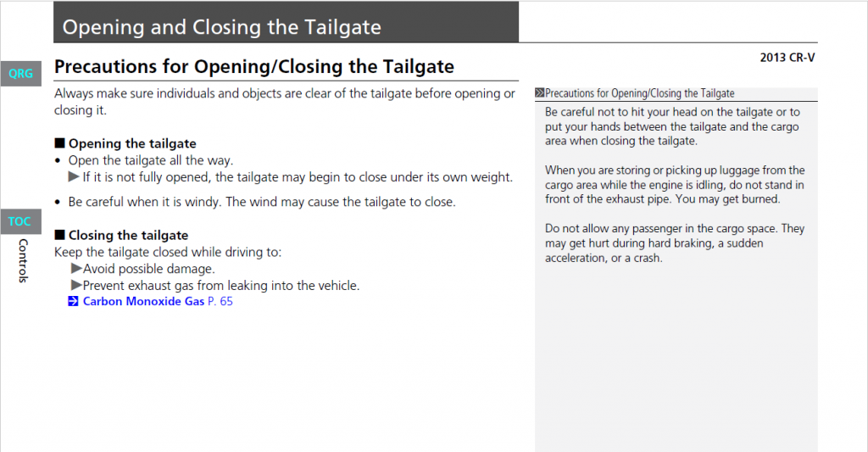Image resolution: width=868 pixels, height=452 pixels.
Task: Click the vertical Controls section label
Action: click(23, 260)
